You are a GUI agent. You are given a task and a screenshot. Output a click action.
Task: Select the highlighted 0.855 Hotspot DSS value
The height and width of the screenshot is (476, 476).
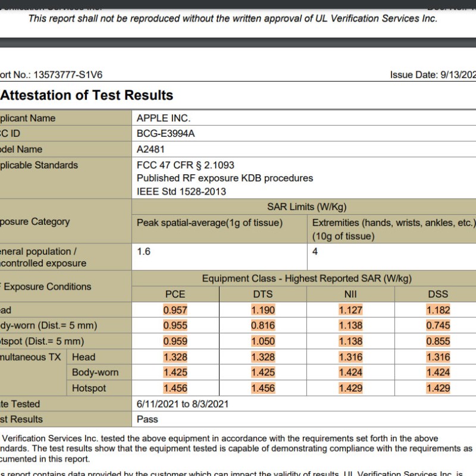pos(438,341)
